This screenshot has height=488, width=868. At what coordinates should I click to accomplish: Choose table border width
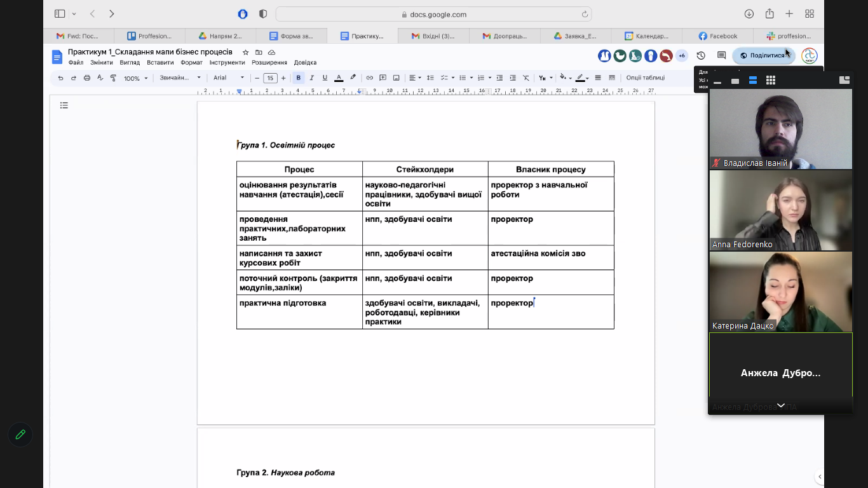pos(598,78)
